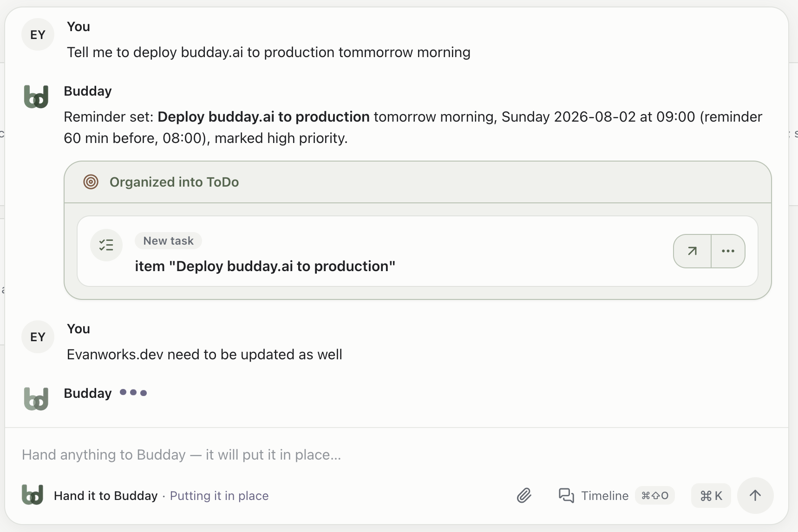Click the target icon beside Organized into ToDo
The width and height of the screenshot is (798, 532).
point(91,182)
